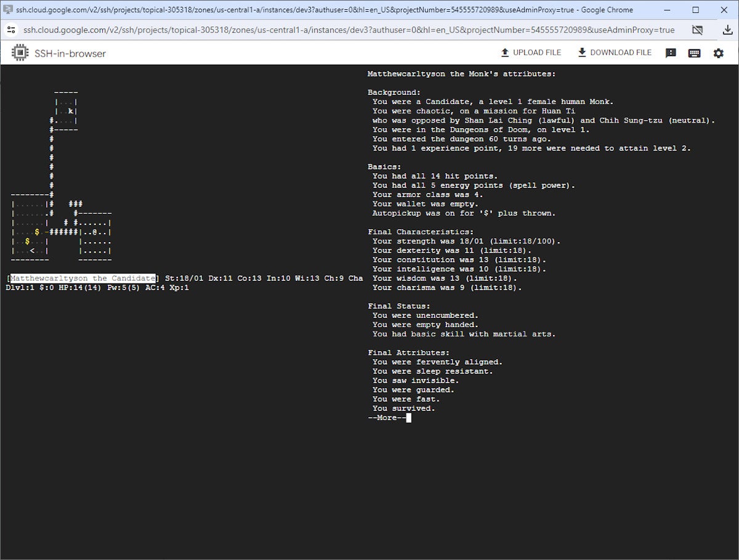
Task: Click 'Your strength was 18/01' line
Action: point(467,241)
